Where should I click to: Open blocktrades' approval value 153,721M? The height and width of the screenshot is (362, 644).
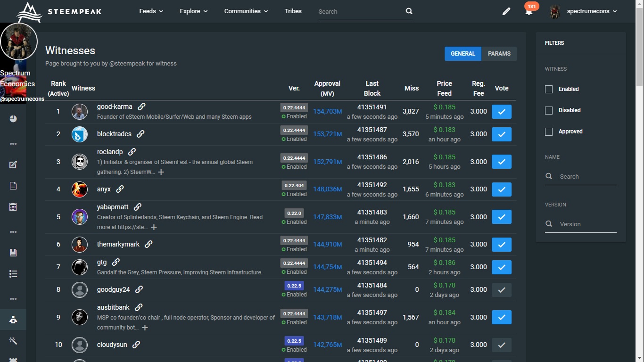[x=328, y=134]
